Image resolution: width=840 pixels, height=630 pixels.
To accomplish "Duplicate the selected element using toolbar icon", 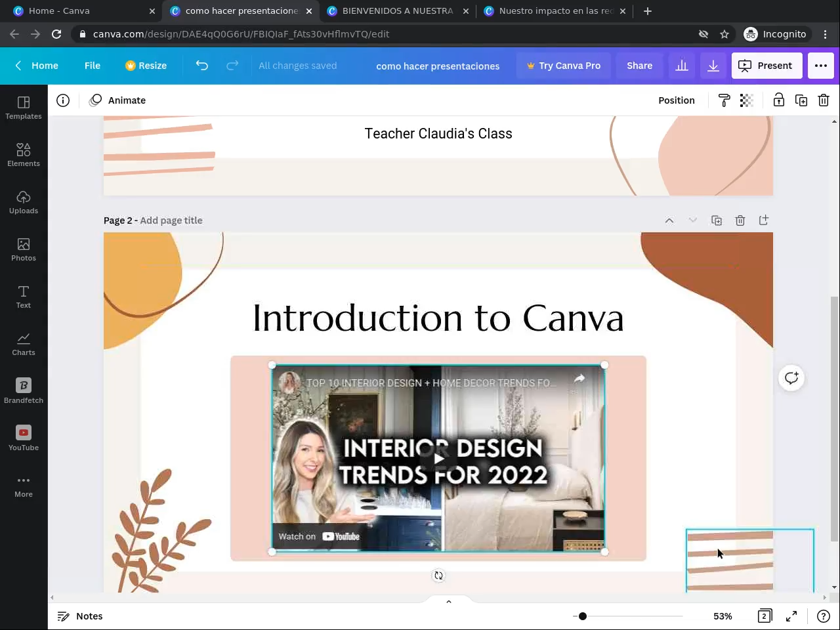I will (801, 100).
